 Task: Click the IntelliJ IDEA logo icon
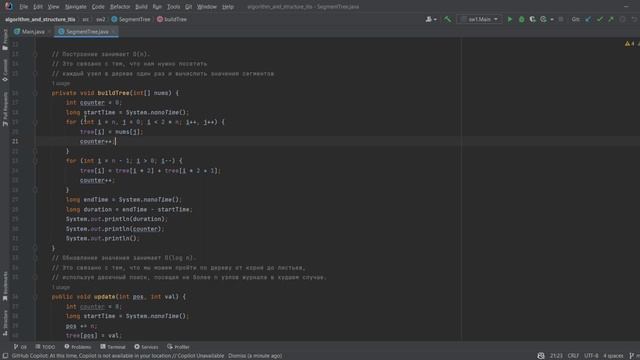pos(8,6)
